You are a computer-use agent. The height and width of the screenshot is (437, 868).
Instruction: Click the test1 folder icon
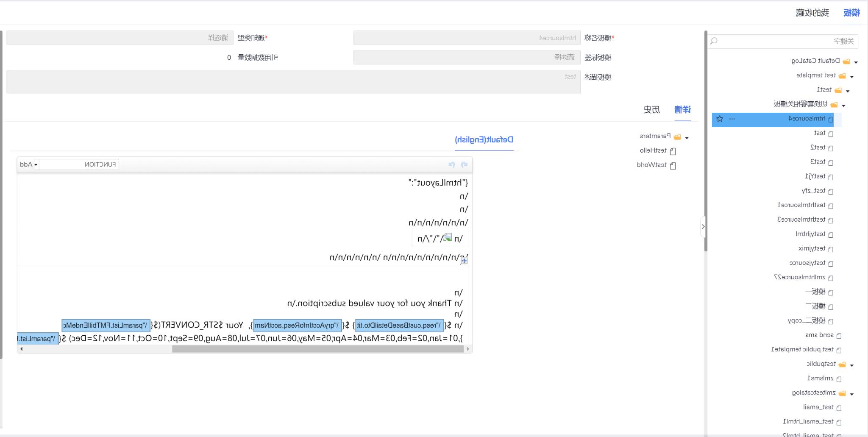coord(838,90)
